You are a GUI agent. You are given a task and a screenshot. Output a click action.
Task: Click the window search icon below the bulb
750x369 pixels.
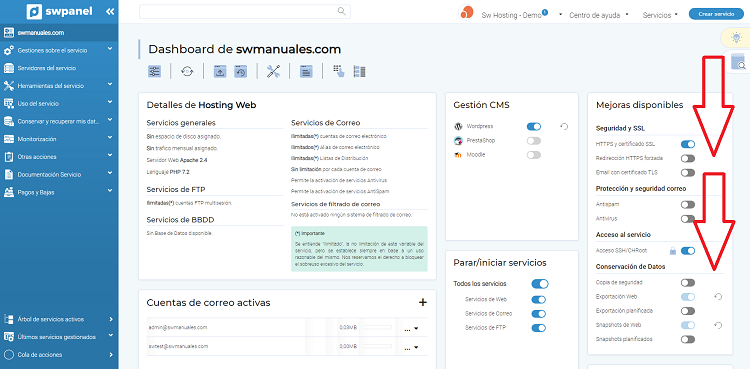coord(738,62)
